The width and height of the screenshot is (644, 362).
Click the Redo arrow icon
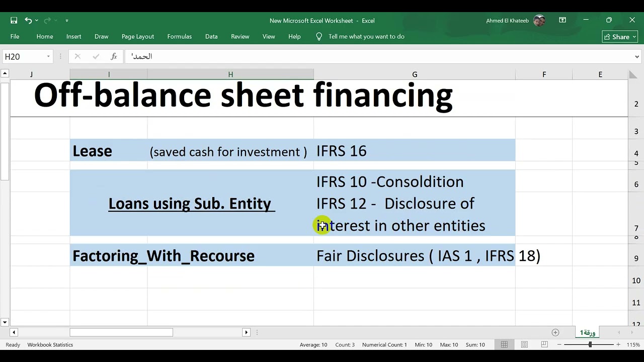(x=47, y=21)
